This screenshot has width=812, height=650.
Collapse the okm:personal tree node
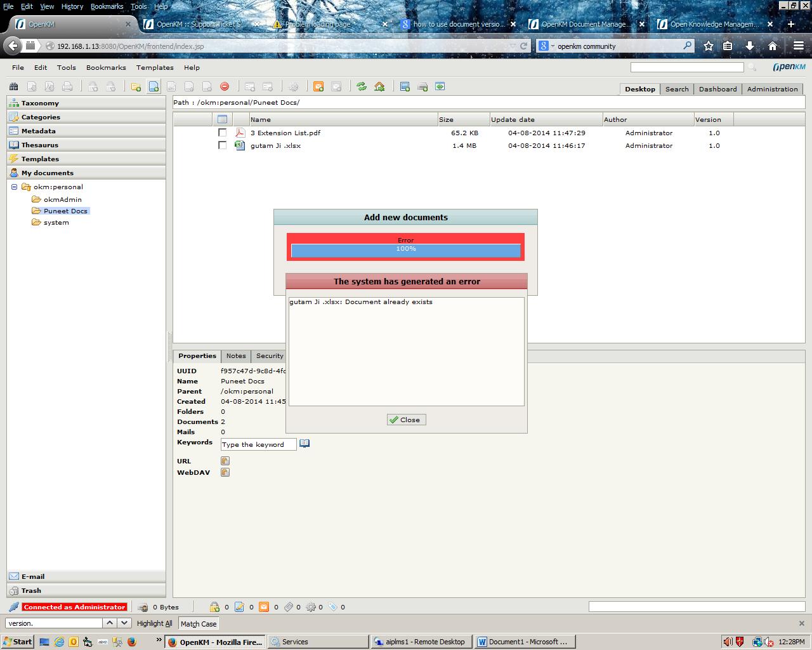coord(15,187)
